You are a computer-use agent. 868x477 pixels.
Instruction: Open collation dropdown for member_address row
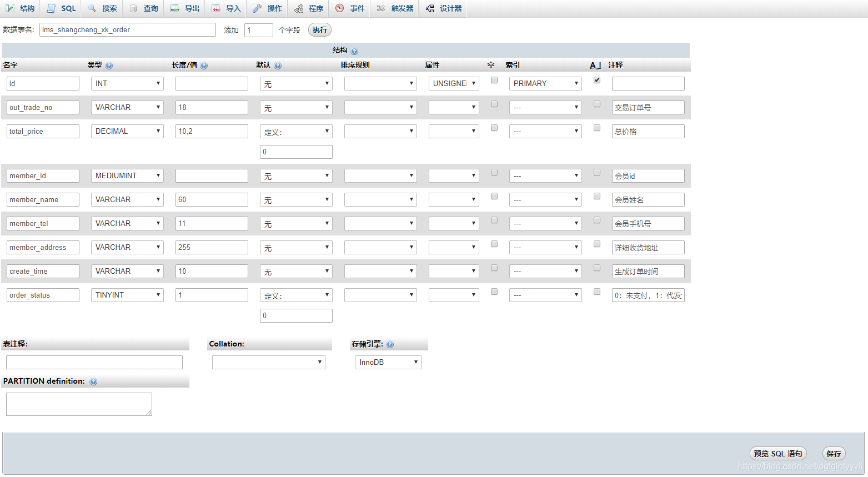(x=380, y=247)
